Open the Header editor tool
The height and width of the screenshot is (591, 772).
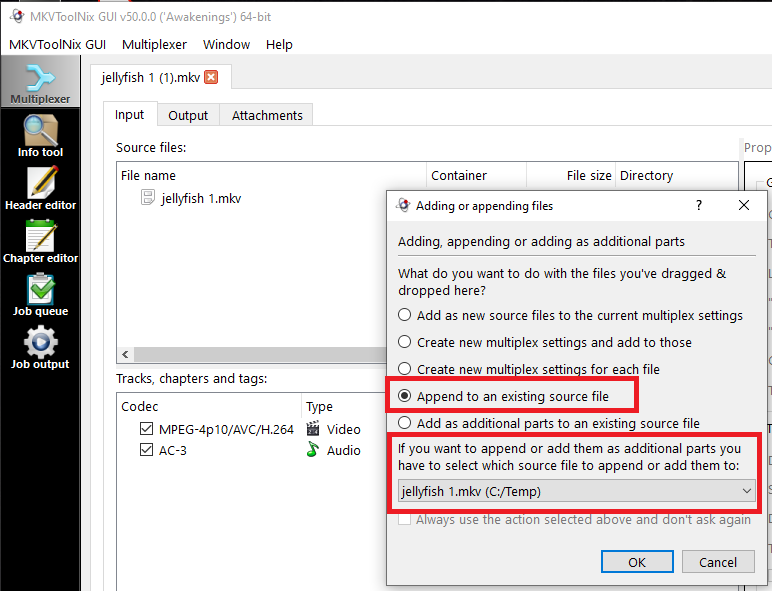click(40, 189)
